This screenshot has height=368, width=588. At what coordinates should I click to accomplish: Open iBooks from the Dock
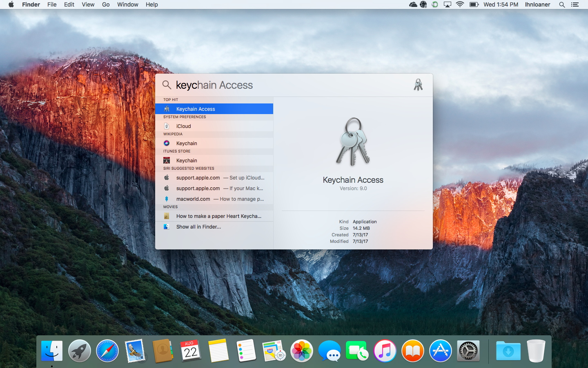click(413, 351)
